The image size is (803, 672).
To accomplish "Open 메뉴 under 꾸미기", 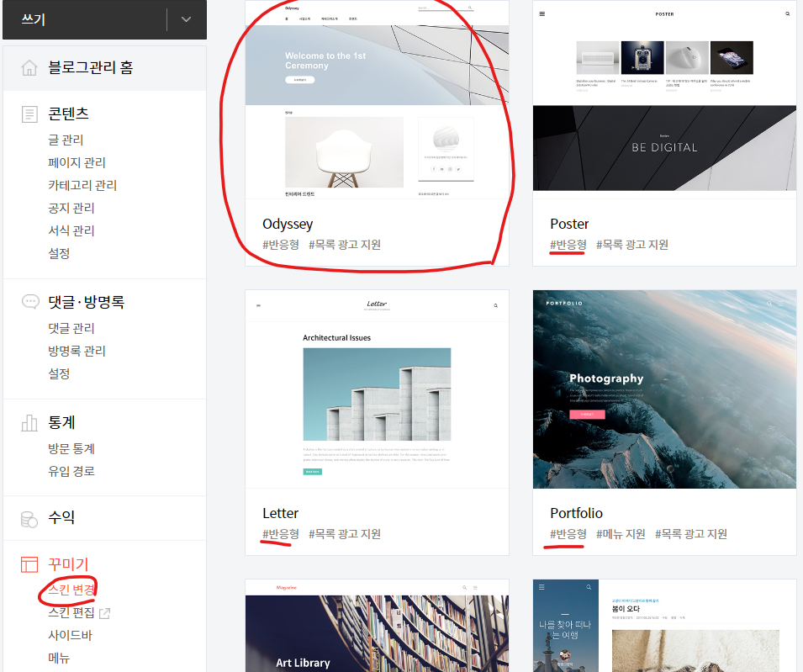I will (59, 658).
